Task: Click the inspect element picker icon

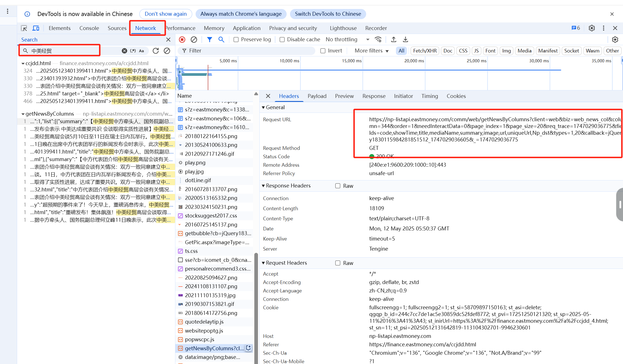Action: 24,28
